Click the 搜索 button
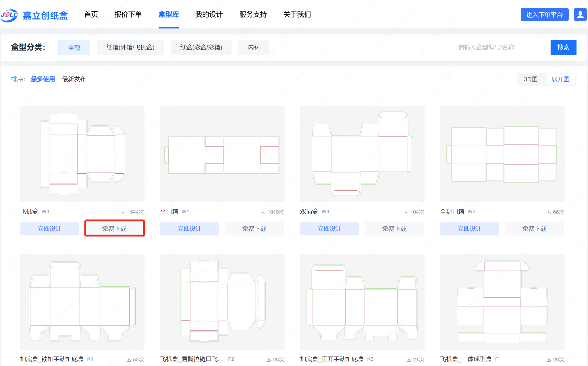Screen dimensions: 588x366 coord(563,47)
